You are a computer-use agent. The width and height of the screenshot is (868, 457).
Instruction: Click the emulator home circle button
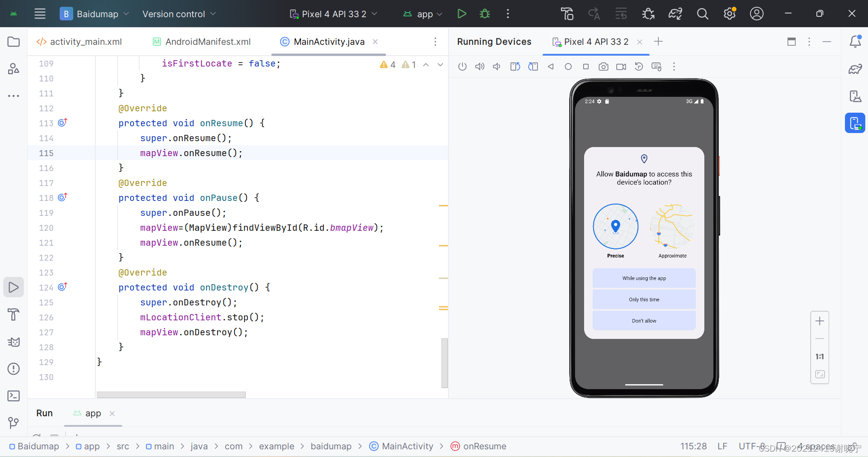[568, 67]
